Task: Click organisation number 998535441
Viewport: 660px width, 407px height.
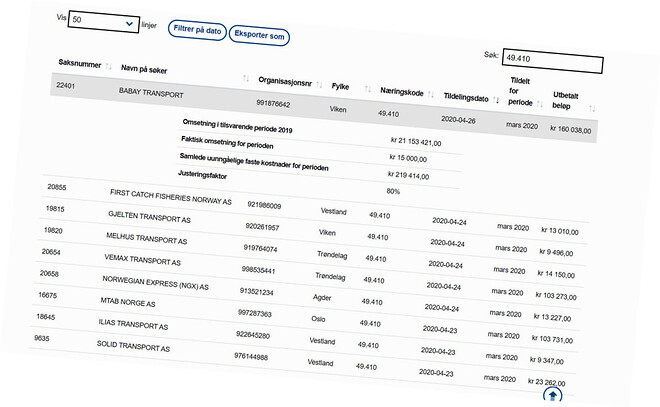Action: pyautogui.click(x=258, y=270)
